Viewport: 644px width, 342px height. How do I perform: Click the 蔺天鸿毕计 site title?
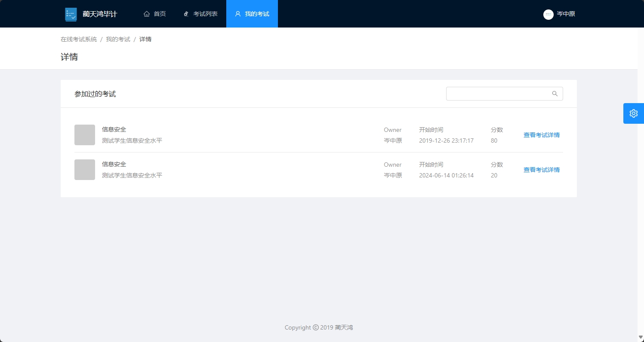click(100, 14)
